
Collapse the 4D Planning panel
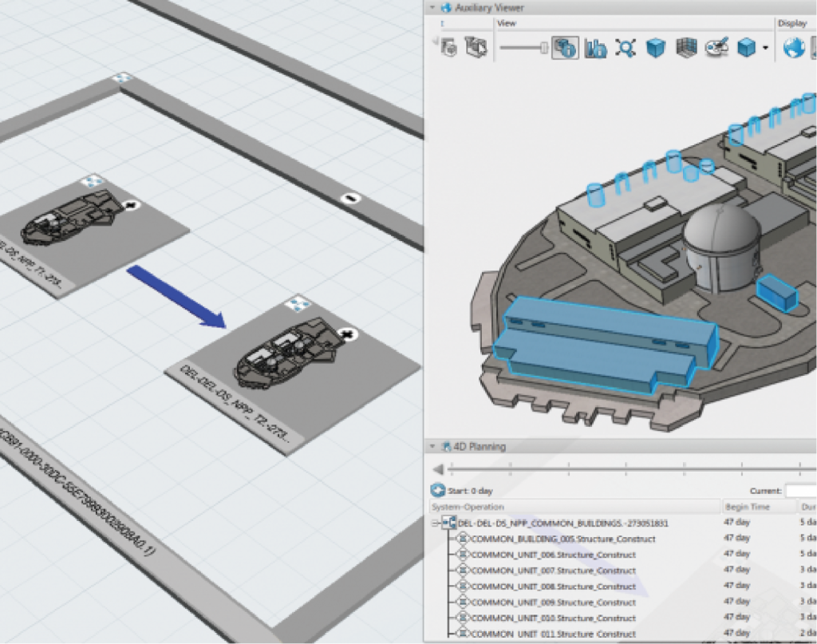tap(433, 447)
